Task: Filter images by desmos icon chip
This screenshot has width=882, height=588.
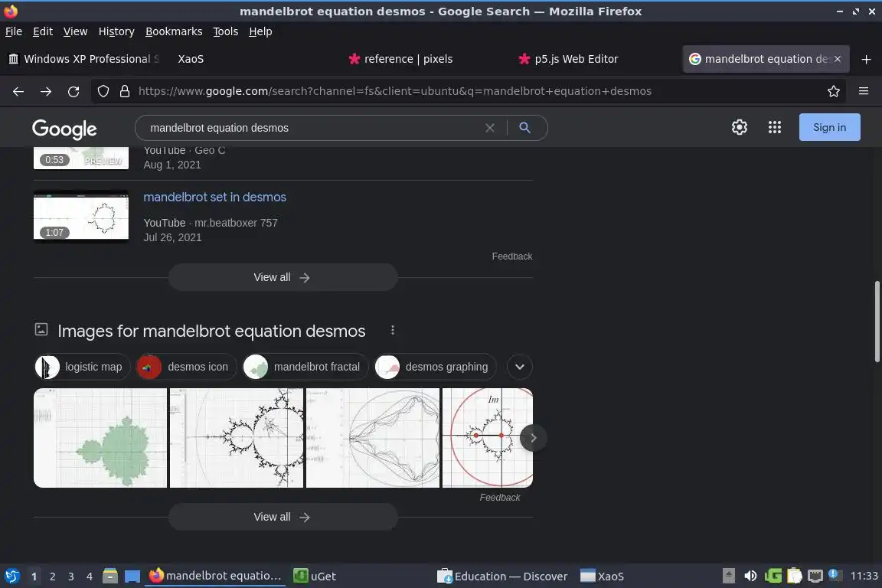Action: [188, 367]
